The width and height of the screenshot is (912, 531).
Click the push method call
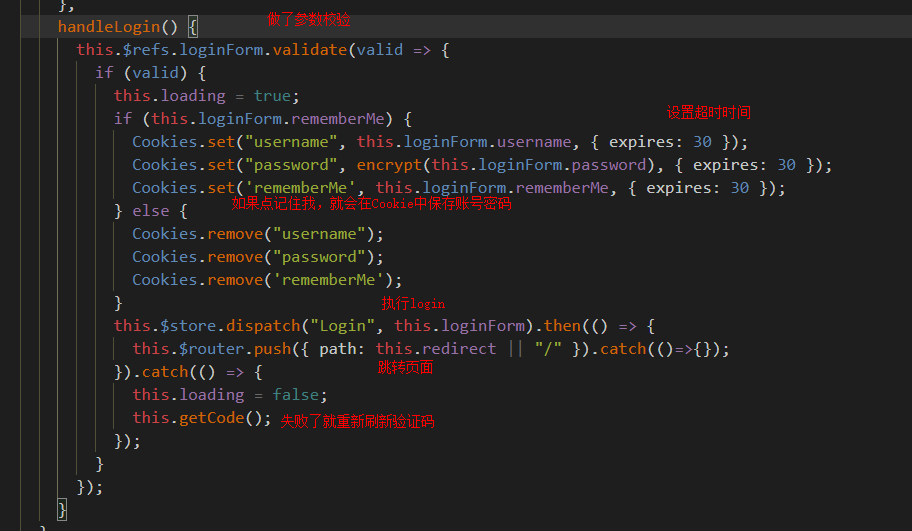point(272,349)
